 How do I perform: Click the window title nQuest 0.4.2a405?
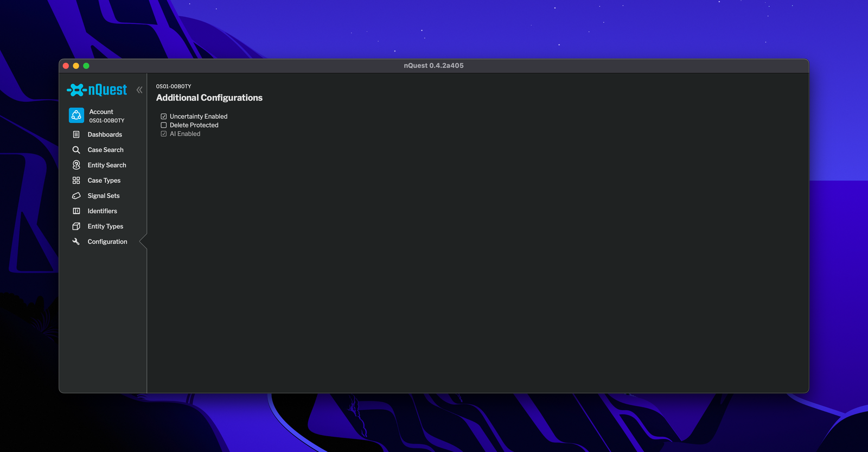pyautogui.click(x=433, y=66)
